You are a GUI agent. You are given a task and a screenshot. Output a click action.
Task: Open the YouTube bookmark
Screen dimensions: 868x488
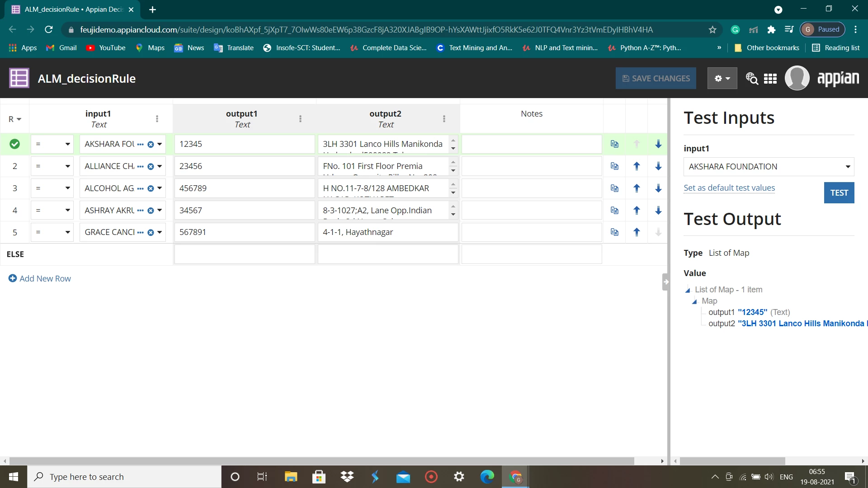pyautogui.click(x=106, y=48)
